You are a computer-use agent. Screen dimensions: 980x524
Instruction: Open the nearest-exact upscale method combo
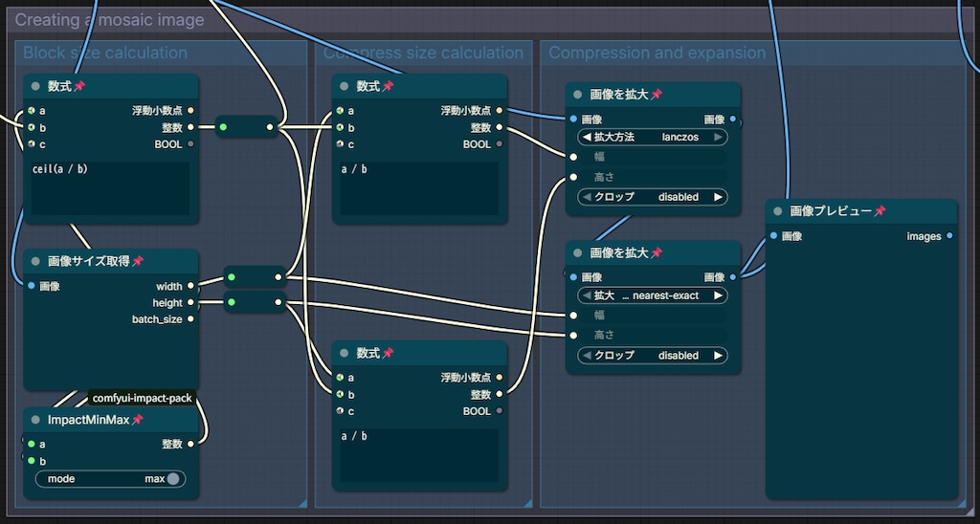[x=653, y=295]
